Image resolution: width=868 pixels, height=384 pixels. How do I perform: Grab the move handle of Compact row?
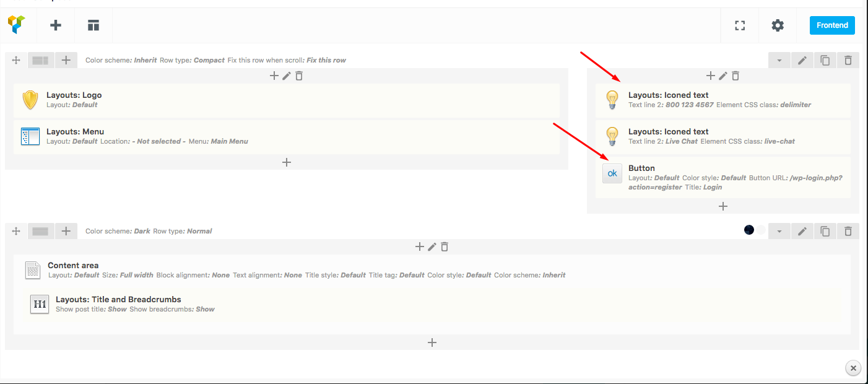[x=16, y=60]
